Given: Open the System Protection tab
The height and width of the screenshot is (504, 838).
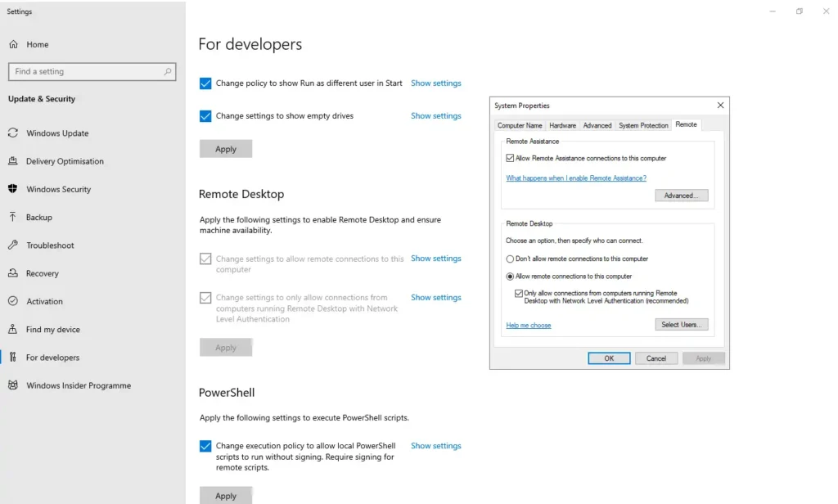Looking at the screenshot, I should click(643, 125).
